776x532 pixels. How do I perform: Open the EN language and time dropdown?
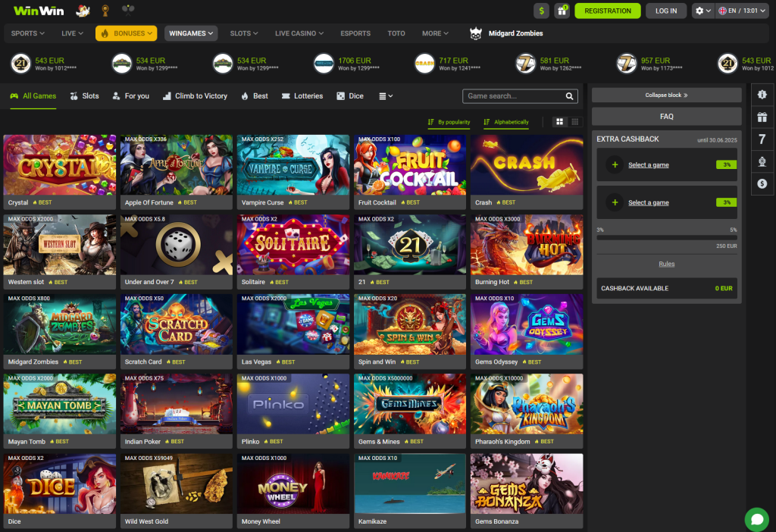[x=741, y=11]
